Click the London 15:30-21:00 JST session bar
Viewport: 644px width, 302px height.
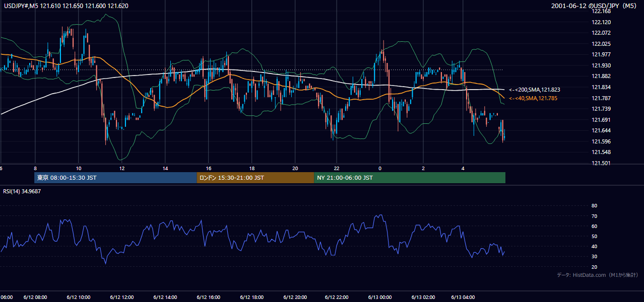tap(255, 178)
